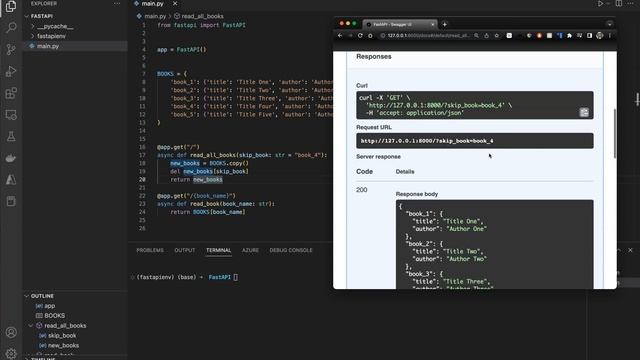Open Remote Explorer view
Viewport: 640px width, 360px height.
pos(11,115)
